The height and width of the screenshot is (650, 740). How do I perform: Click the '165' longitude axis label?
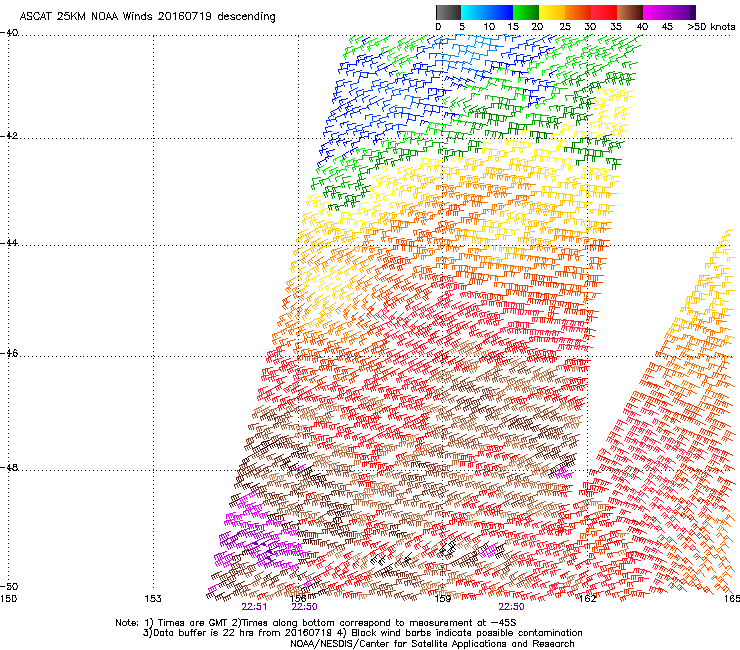tap(732, 599)
